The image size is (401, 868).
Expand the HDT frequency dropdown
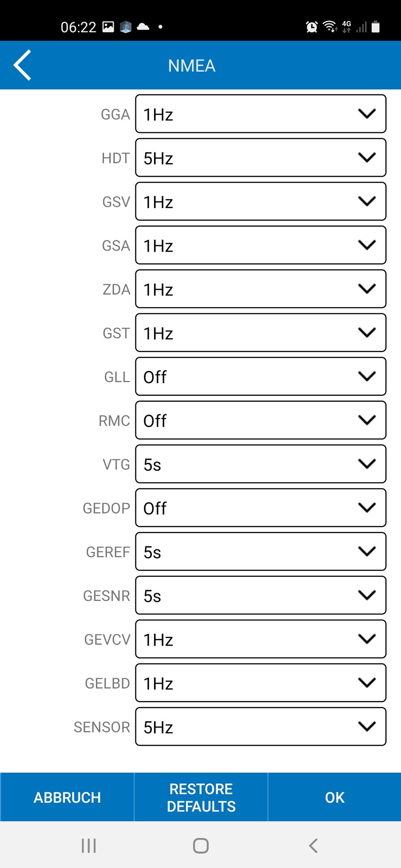(x=261, y=158)
